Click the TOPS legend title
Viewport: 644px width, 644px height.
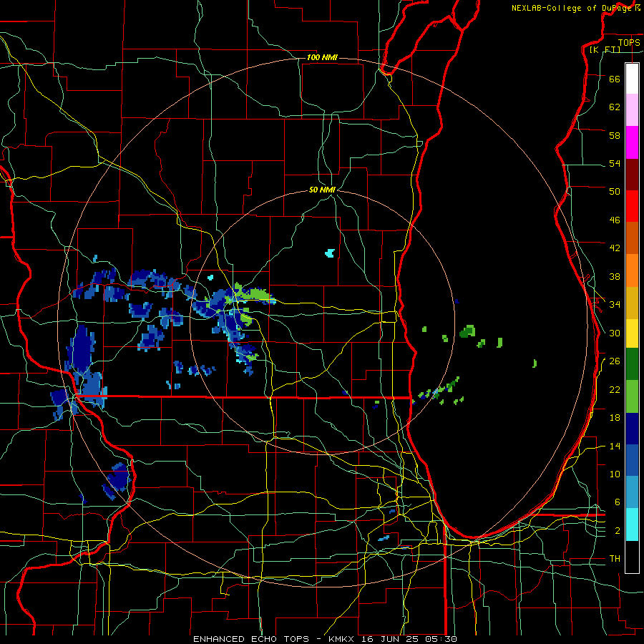pyautogui.click(x=629, y=42)
